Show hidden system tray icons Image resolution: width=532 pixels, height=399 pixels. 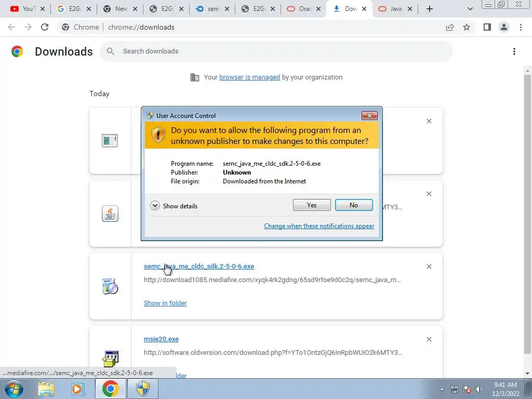pyautogui.click(x=442, y=389)
